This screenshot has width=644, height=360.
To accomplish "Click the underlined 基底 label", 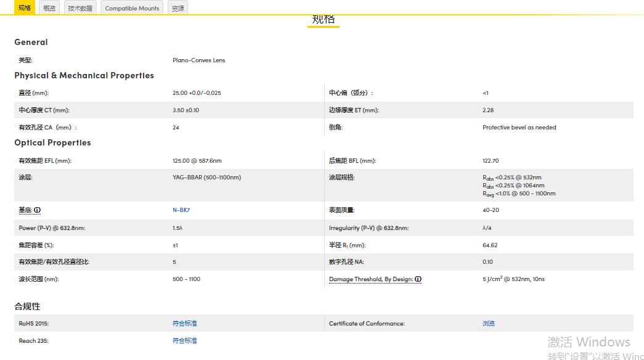I will pos(25,210).
